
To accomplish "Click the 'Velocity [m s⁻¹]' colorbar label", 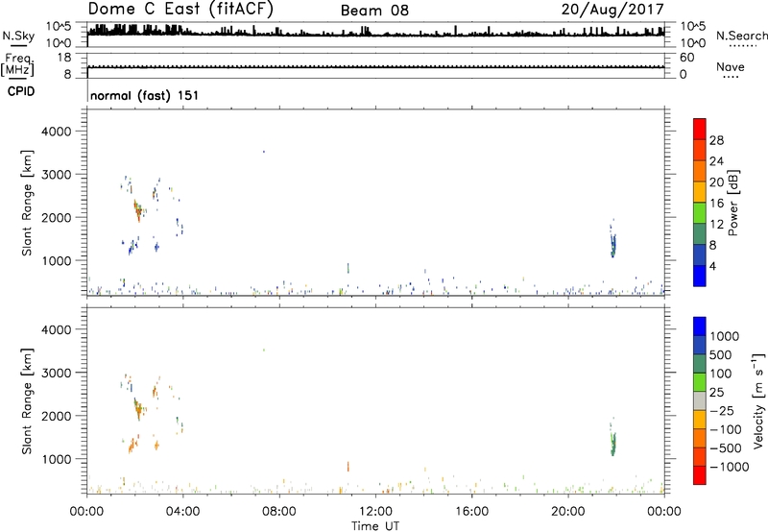I will pos(758,400).
